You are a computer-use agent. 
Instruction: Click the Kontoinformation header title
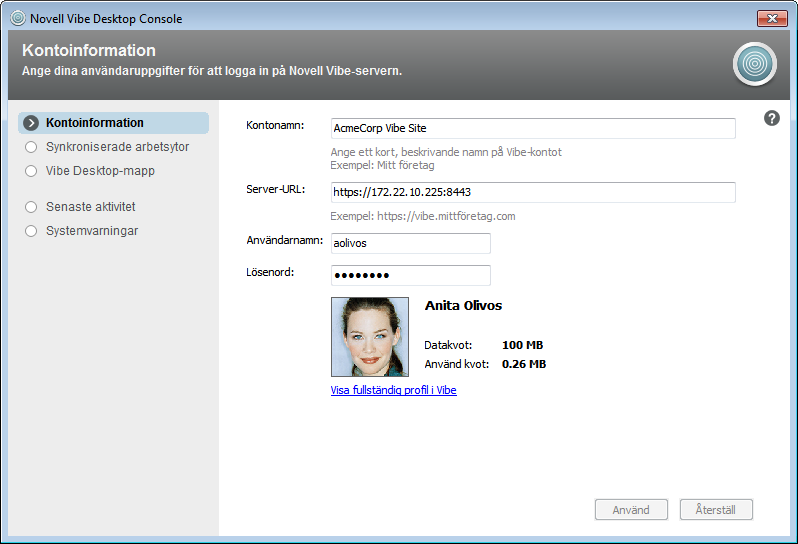pos(89,50)
